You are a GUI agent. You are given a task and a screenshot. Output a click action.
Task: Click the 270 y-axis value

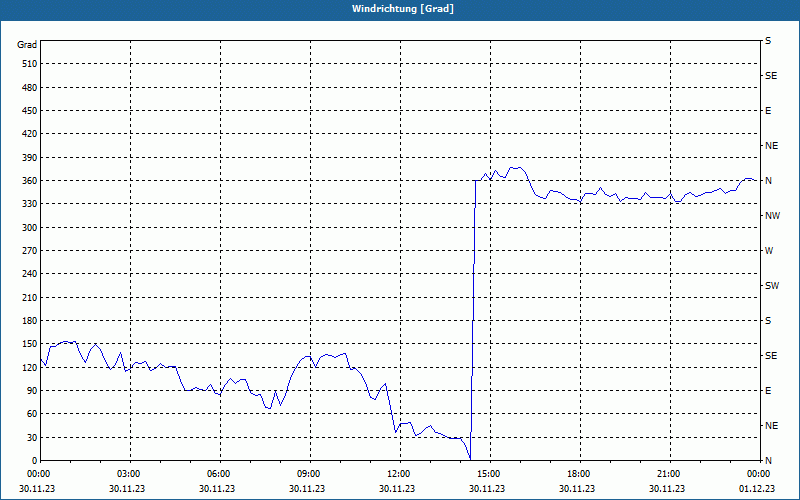[x=30, y=251]
